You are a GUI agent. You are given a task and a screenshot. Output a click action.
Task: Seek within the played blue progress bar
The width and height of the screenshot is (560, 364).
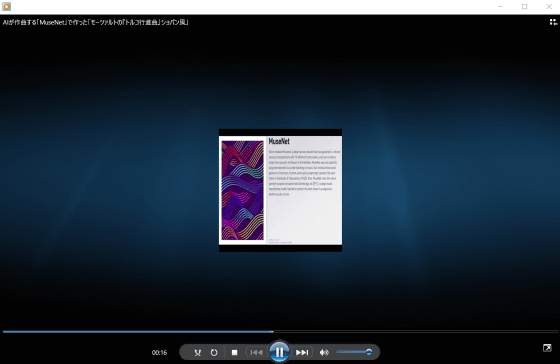pyautogui.click(x=138, y=332)
